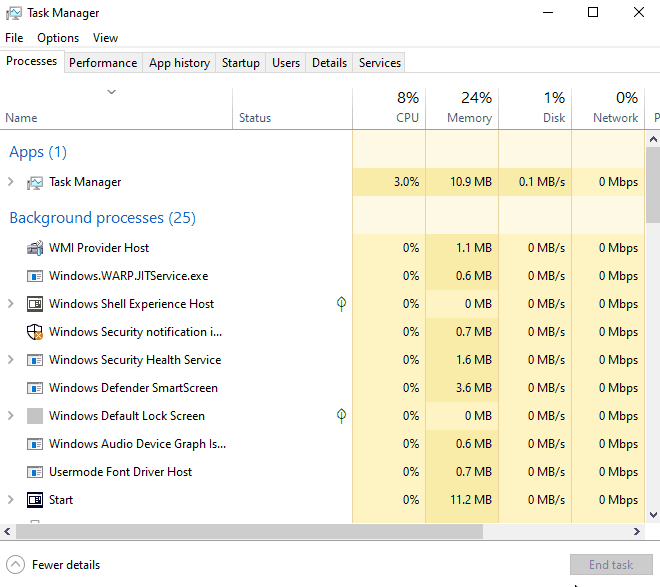The image size is (660, 587).
Task: Switch to the Users tab
Action: tap(286, 63)
